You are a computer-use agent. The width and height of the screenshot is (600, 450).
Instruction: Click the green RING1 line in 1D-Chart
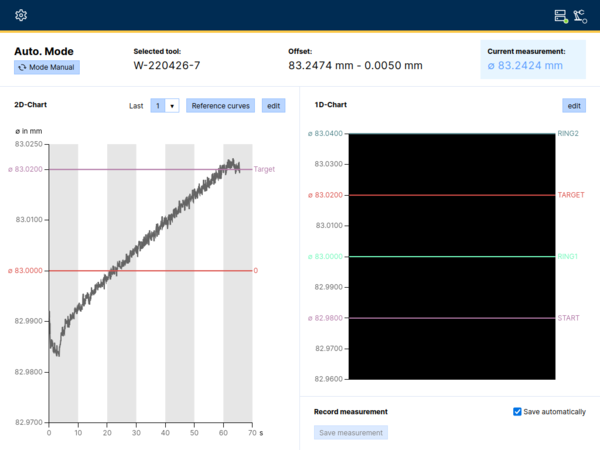point(452,256)
